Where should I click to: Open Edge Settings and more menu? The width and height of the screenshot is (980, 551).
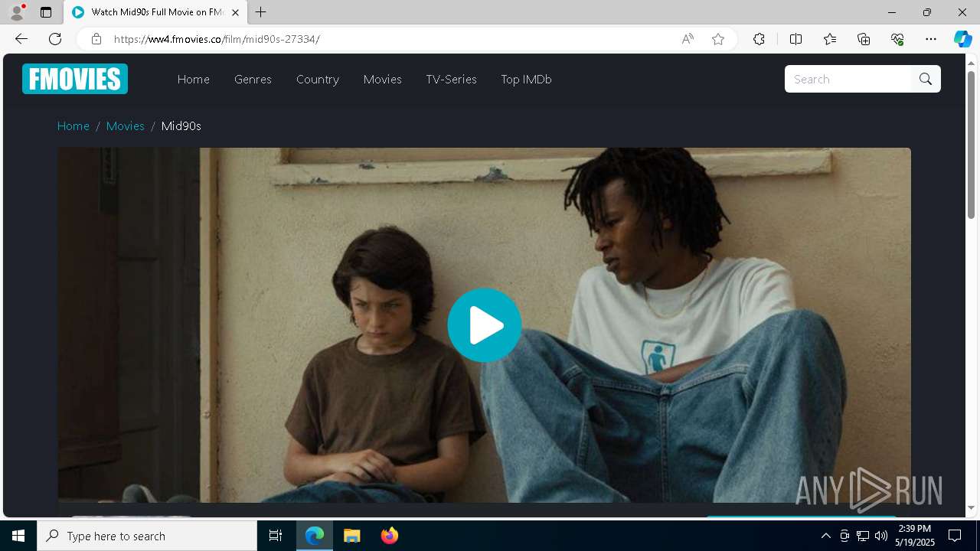point(931,39)
